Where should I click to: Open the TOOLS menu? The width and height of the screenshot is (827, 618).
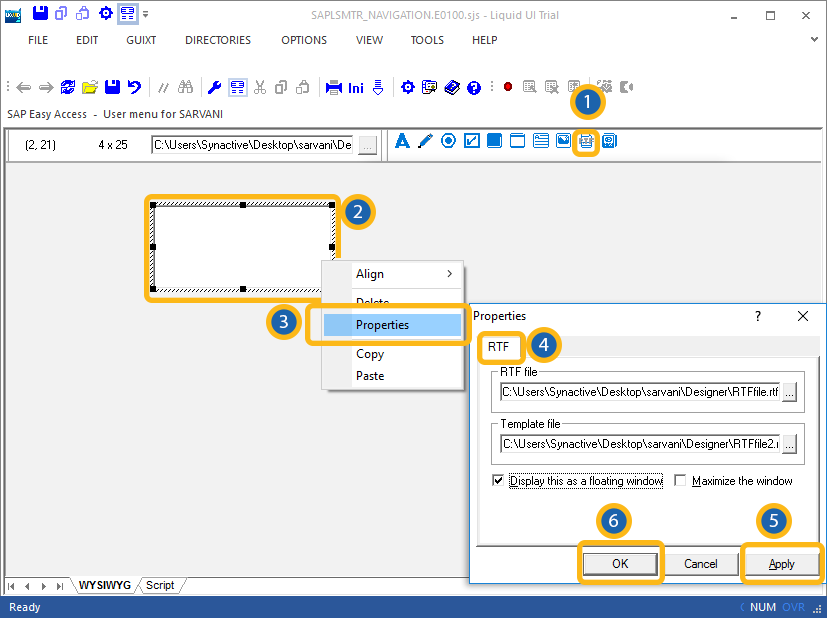[x=427, y=40]
